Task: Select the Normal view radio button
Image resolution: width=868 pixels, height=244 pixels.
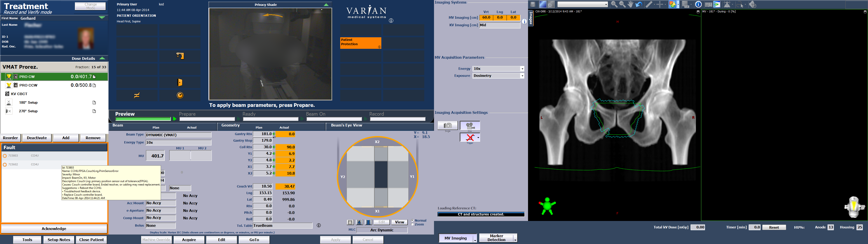Action: click(x=413, y=221)
